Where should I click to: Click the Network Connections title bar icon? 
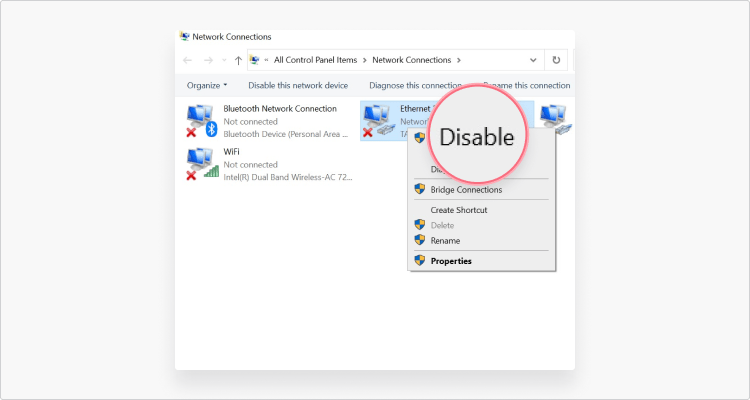[185, 36]
